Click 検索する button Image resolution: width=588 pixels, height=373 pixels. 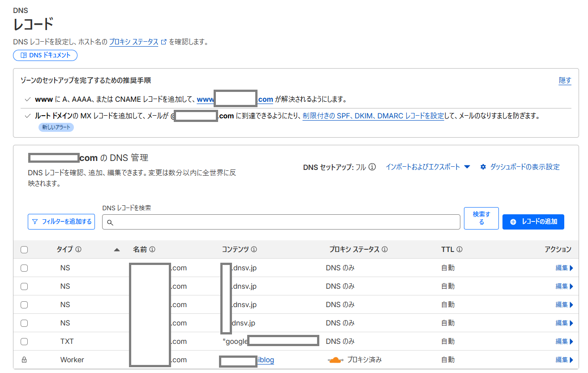pyautogui.click(x=481, y=218)
